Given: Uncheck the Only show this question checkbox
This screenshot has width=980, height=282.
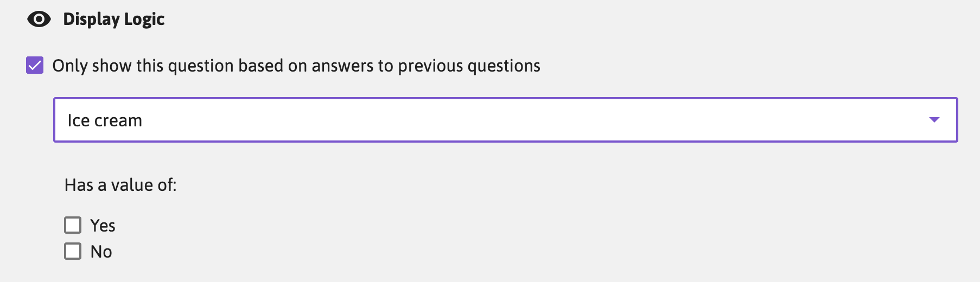Looking at the screenshot, I should click(35, 66).
